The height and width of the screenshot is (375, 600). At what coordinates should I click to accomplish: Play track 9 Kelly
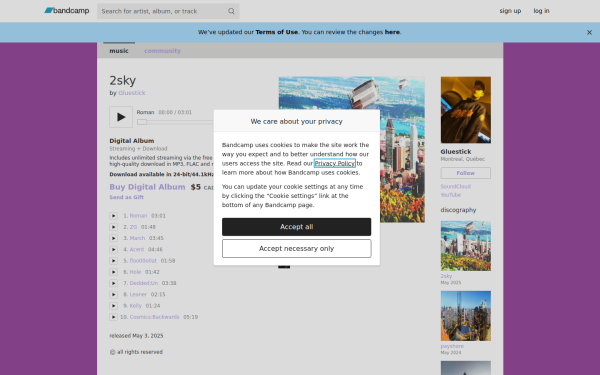(x=114, y=306)
